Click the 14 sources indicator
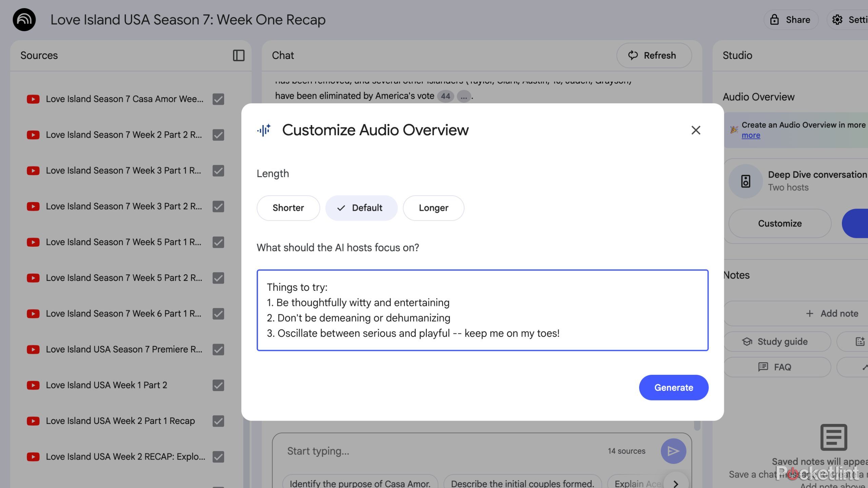 [626, 451]
